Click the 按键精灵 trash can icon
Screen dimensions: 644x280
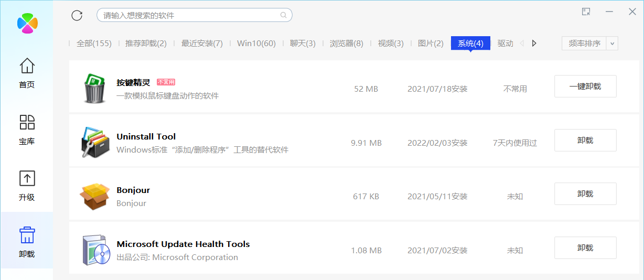coord(95,88)
